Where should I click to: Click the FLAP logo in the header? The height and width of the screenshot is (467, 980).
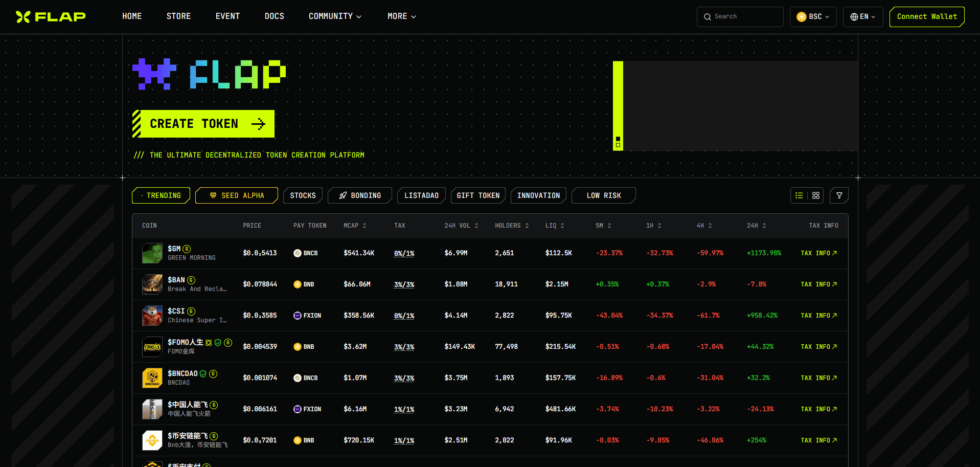point(51,16)
